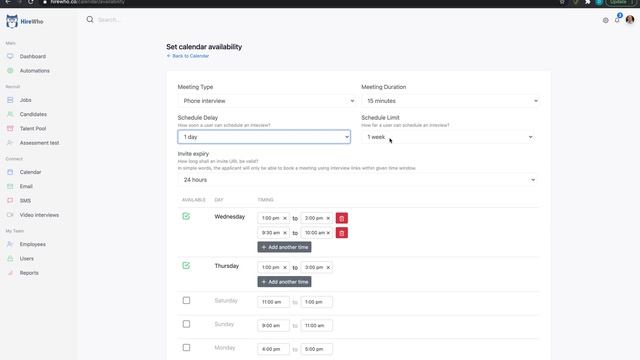Click the Jobs sidebar icon
The width and height of the screenshot is (640, 360).
click(x=10, y=100)
